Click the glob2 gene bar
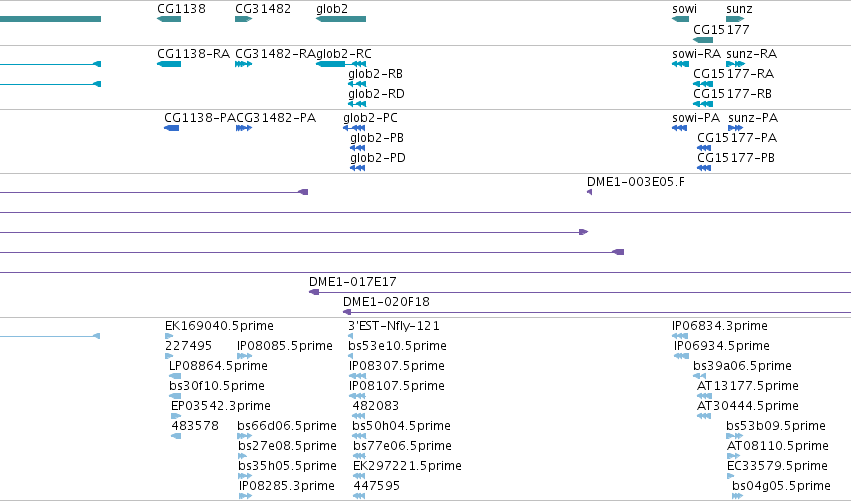 (341, 19)
